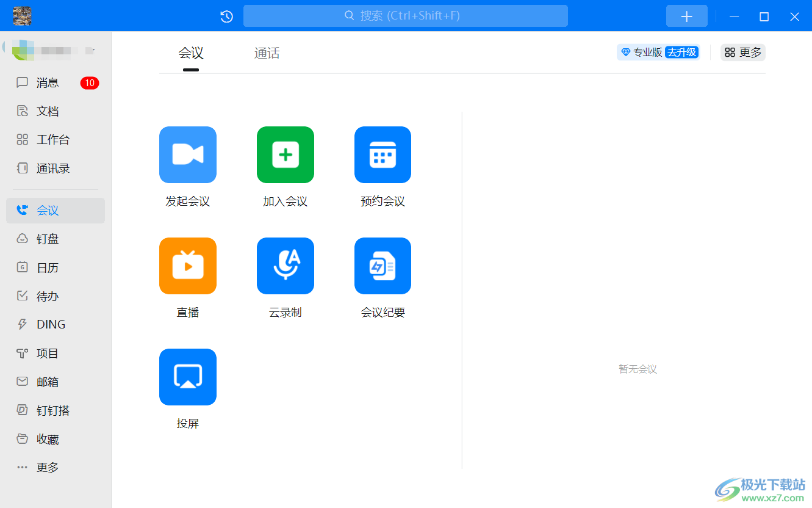Open 邮箱 mailbox in sidebar
Image resolution: width=812 pixels, height=508 pixels.
coord(56,382)
